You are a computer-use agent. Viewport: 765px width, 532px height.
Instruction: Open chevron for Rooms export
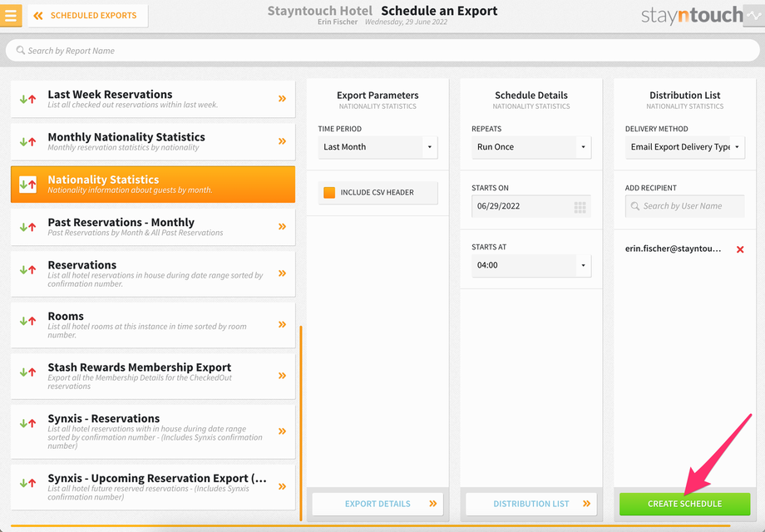pos(282,324)
